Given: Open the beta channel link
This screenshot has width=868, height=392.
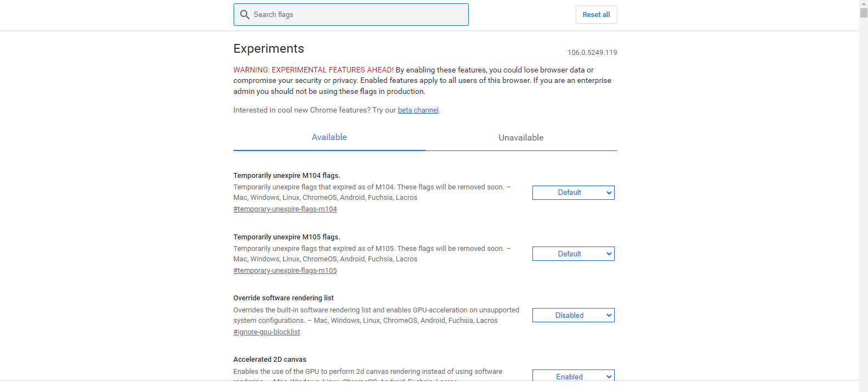Looking at the screenshot, I should coord(418,110).
